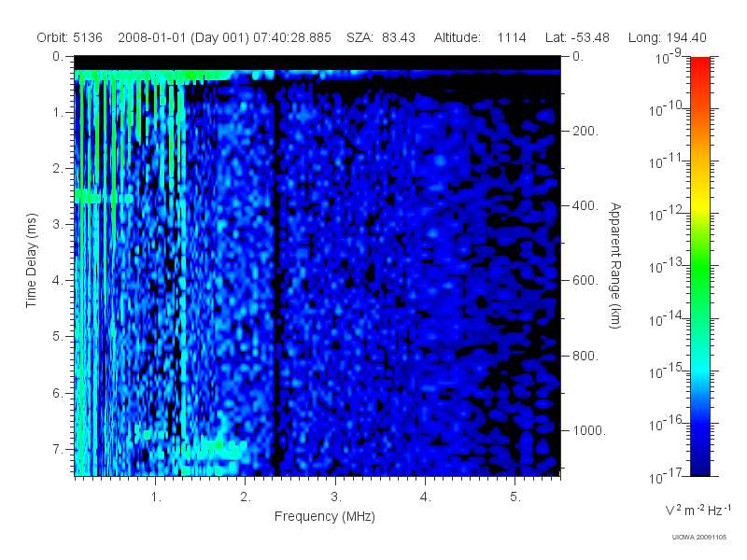
Task: Pick the cyan section of the colorbar
Action: (700, 369)
